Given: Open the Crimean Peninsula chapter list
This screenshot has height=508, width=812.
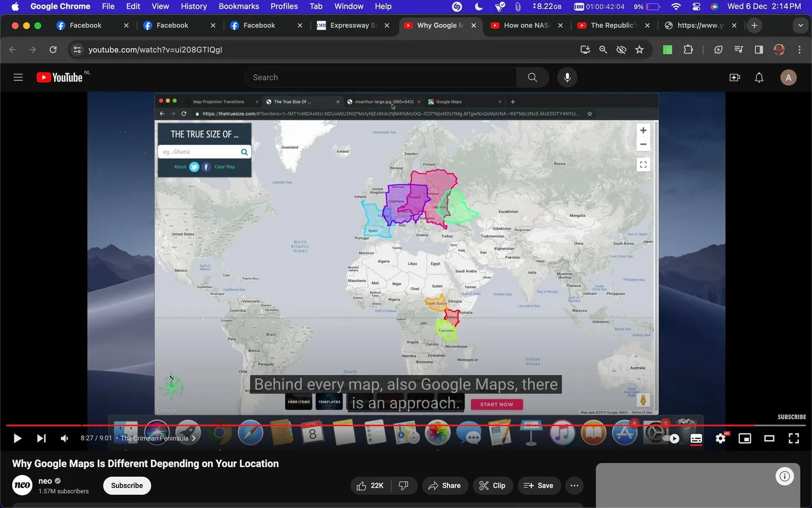Looking at the screenshot, I should tap(158, 438).
